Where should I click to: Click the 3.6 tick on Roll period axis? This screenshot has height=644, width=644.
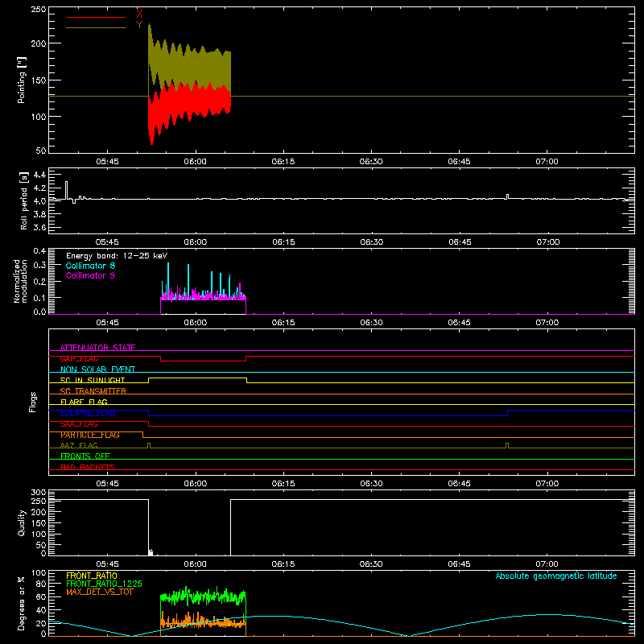[39, 227]
